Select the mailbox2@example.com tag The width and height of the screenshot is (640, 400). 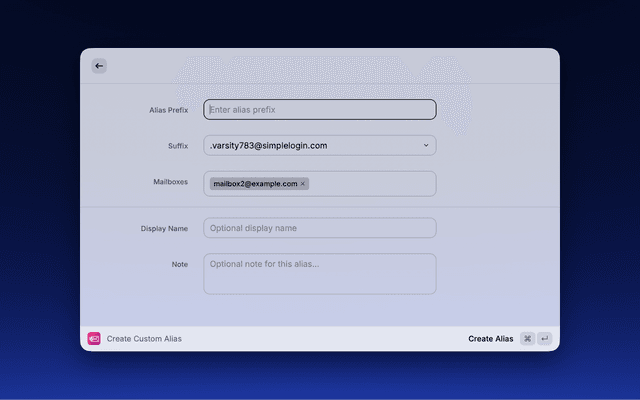[255, 184]
